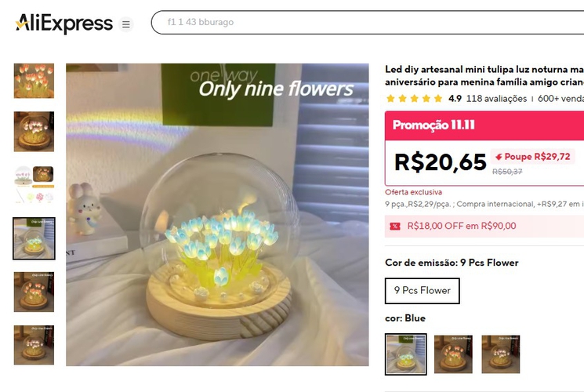
Task: Select the currently highlighted blue tulip thumbnail
Action: tap(34, 238)
